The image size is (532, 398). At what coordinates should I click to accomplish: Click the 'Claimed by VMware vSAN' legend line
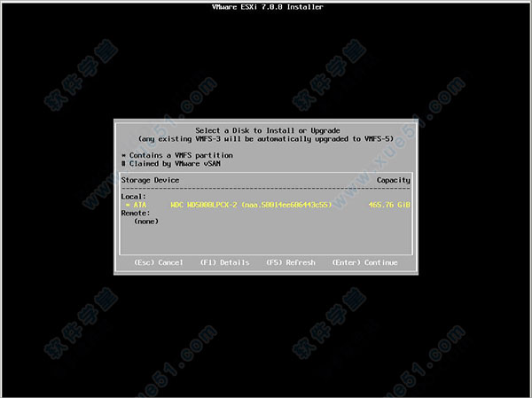point(171,163)
